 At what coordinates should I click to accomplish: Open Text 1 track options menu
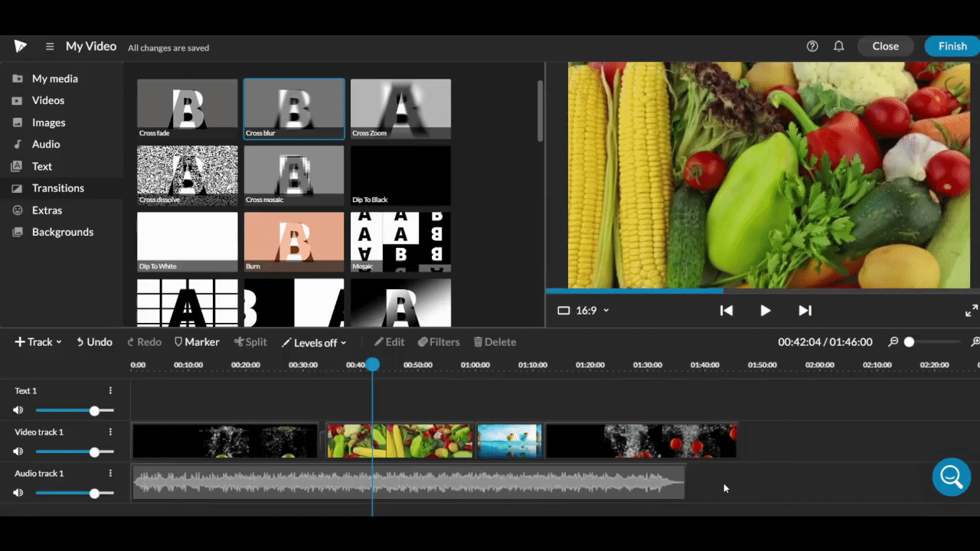click(110, 390)
